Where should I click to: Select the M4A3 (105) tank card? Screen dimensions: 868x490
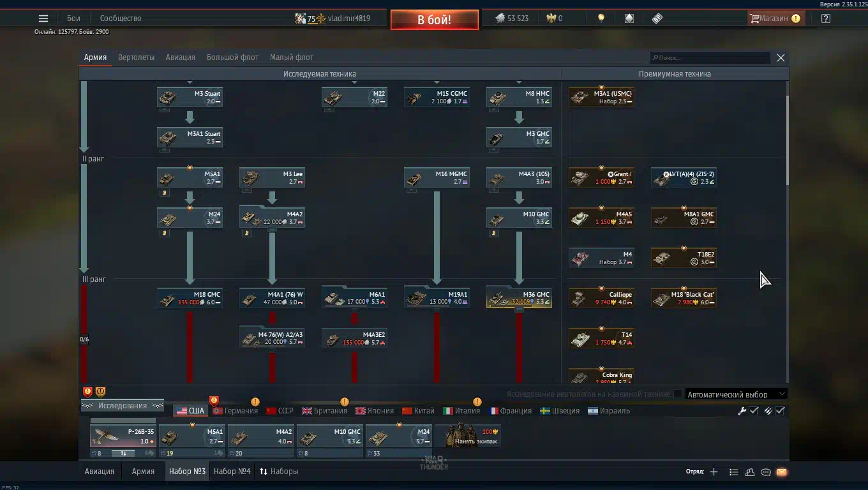coord(519,178)
